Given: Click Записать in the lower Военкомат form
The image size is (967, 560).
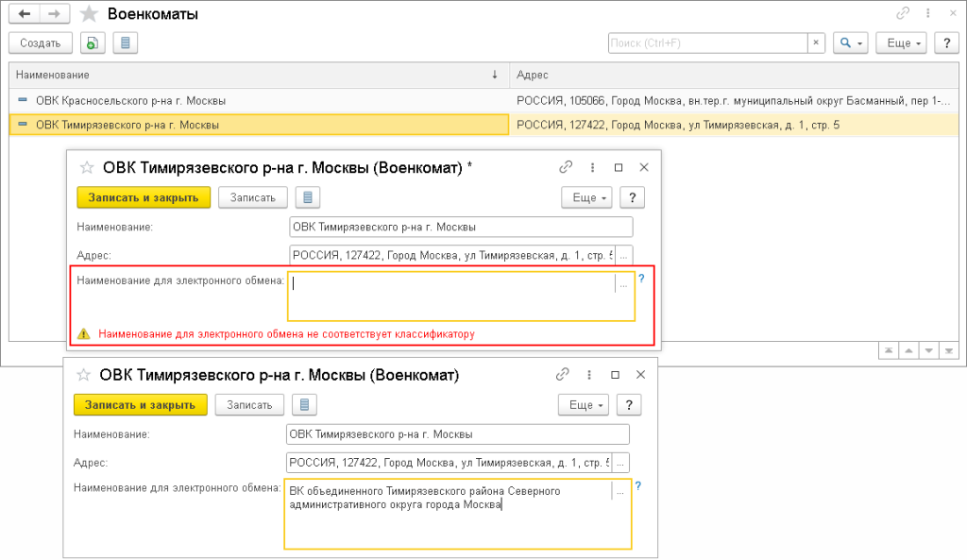Looking at the screenshot, I should (x=249, y=405).
